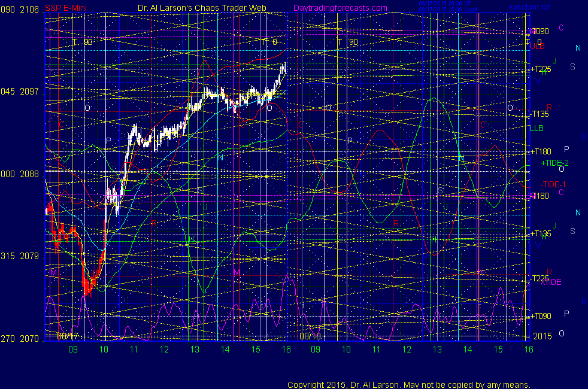
Task: Click the '045' degree axis label
Action: point(8,92)
